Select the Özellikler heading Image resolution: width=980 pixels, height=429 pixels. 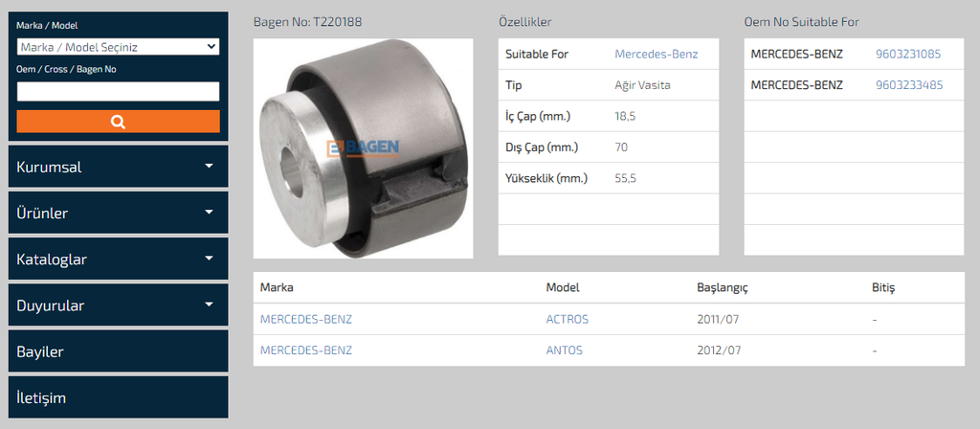525,22
